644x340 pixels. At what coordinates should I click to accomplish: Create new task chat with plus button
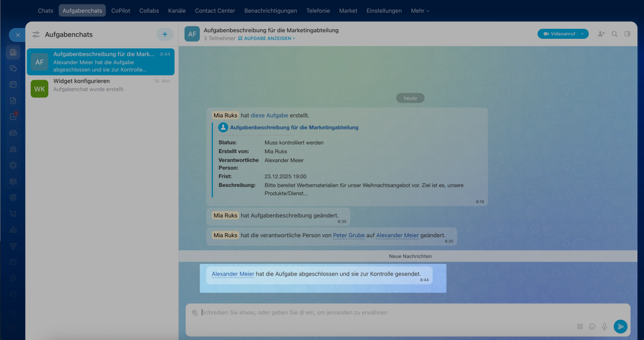[x=165, y=34]
